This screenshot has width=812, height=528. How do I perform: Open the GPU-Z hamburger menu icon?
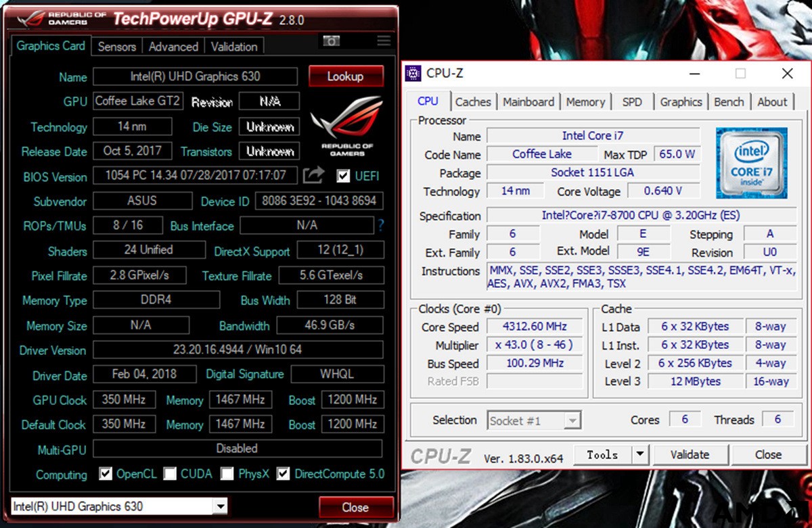[x=384, y=41]
